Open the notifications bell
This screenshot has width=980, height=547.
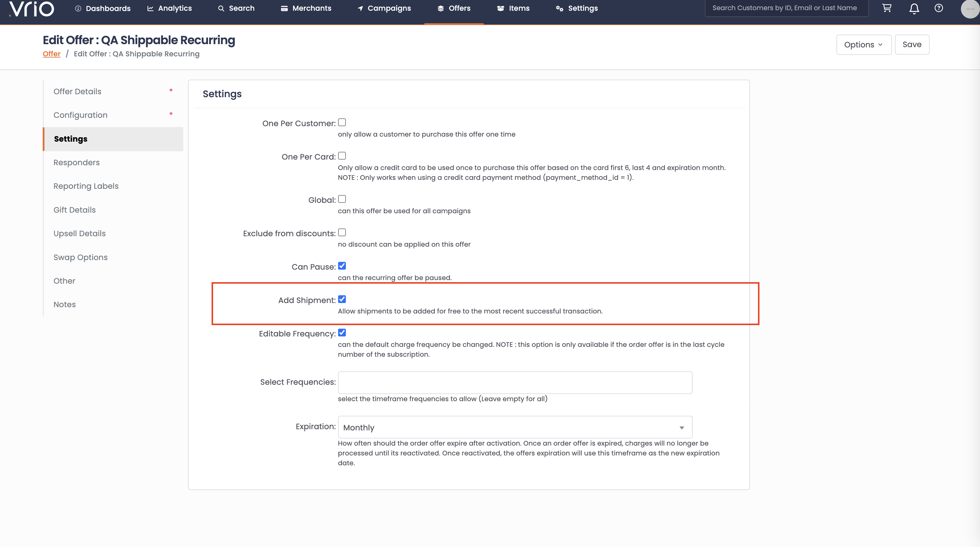pos(914,8)
